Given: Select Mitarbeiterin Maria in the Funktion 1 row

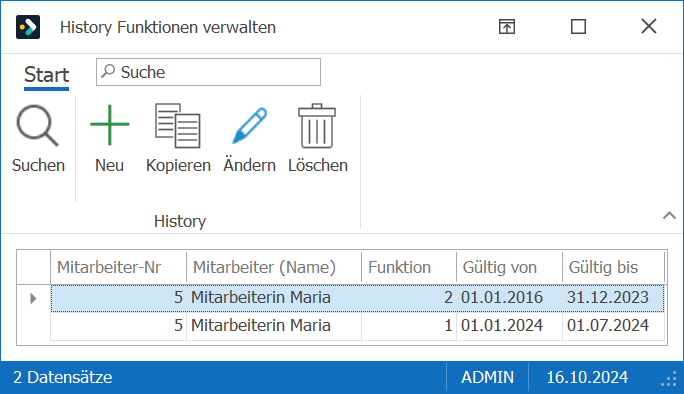Looking at the screenshot, I should (x=274, y=326).
